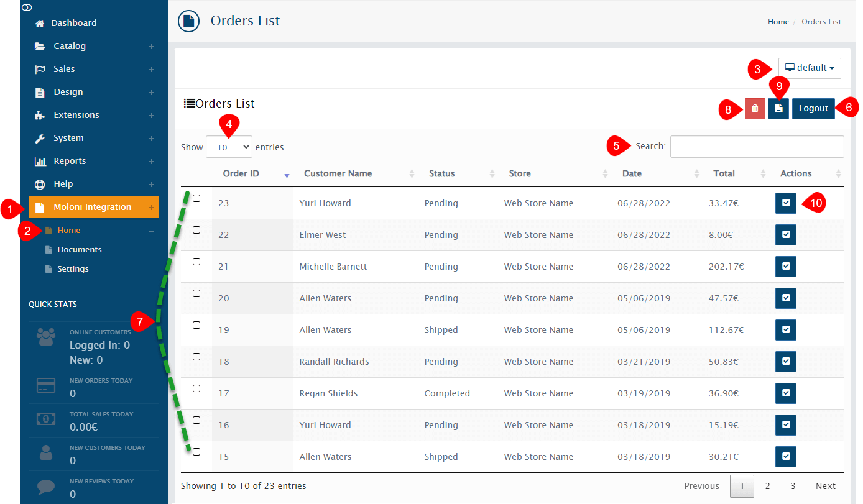Sort the table by Order ID column
Viewport: 863px width, 504px height.
click(x=241, y=174)
